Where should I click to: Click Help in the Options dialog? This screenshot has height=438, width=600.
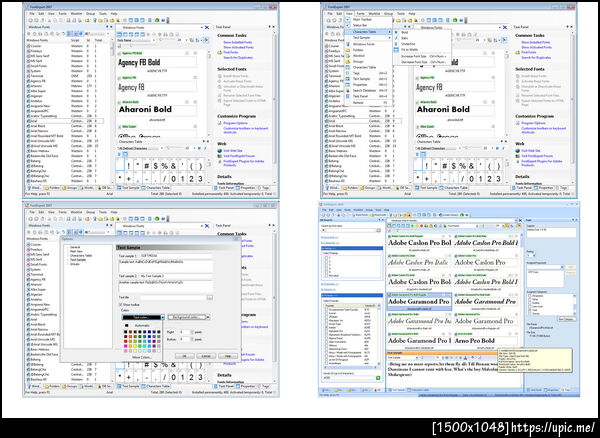[x=228, y=356]
